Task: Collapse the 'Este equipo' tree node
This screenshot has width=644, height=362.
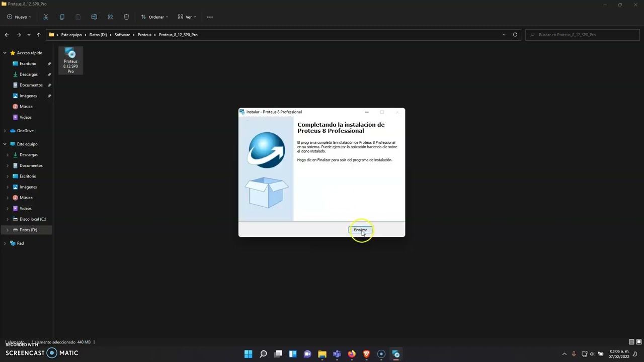Action: (5, 144)
